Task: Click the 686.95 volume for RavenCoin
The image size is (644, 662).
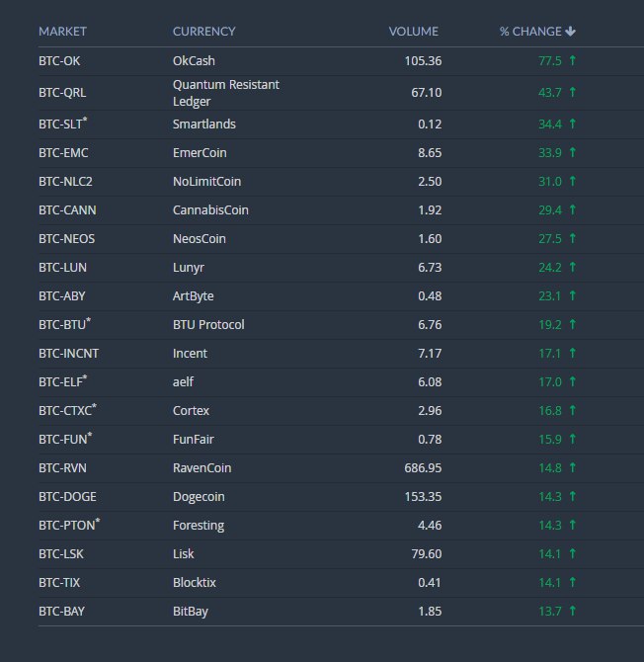Action: click(x=423, y=467)
